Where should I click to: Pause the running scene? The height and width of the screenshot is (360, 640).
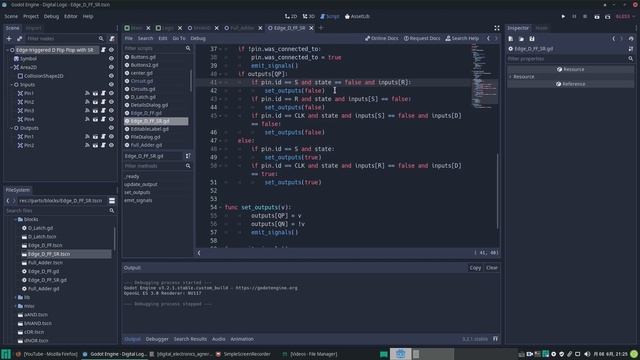click(574, 17)
